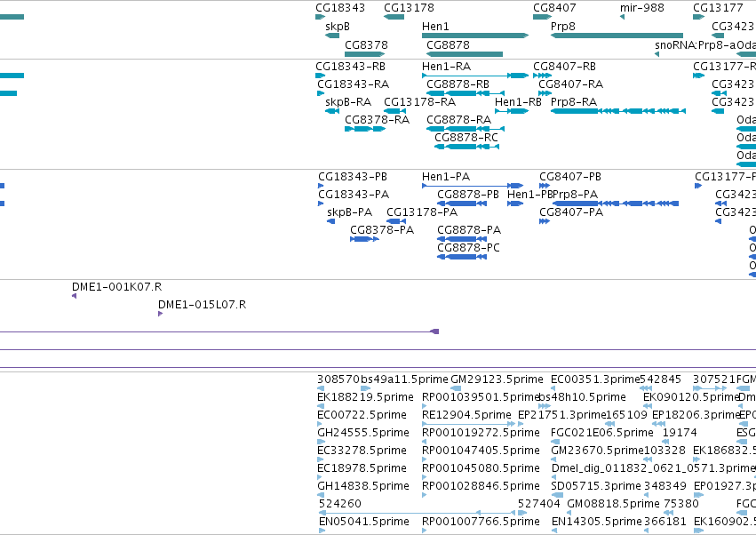Select transcript CG18343-RA
The width and height of the screenshot is (756, 535).
(353, 84)
